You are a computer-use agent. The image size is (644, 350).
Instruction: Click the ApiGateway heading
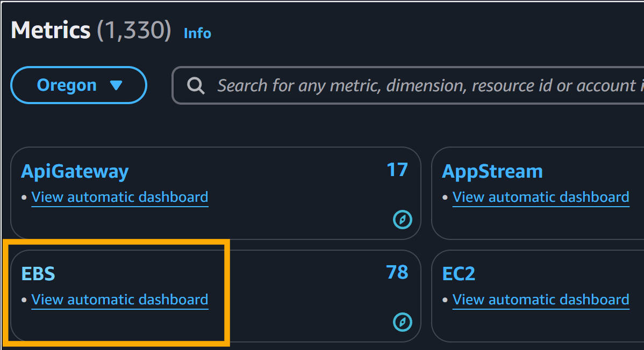tap(74, 171)
